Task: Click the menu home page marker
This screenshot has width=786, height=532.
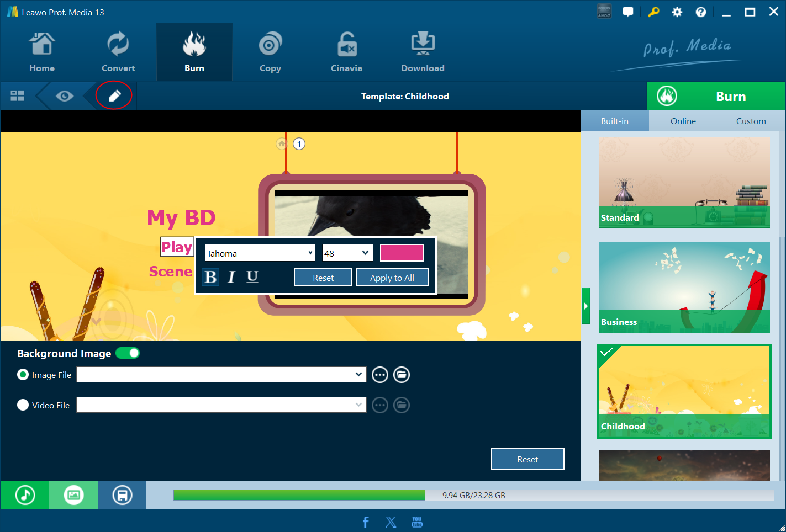Action: coord(282,144)
